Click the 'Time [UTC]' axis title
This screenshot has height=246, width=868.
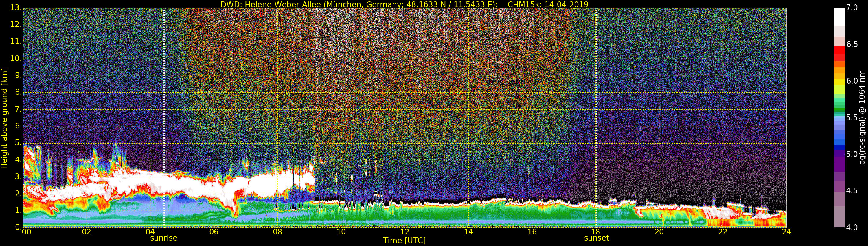pos(404,241)
